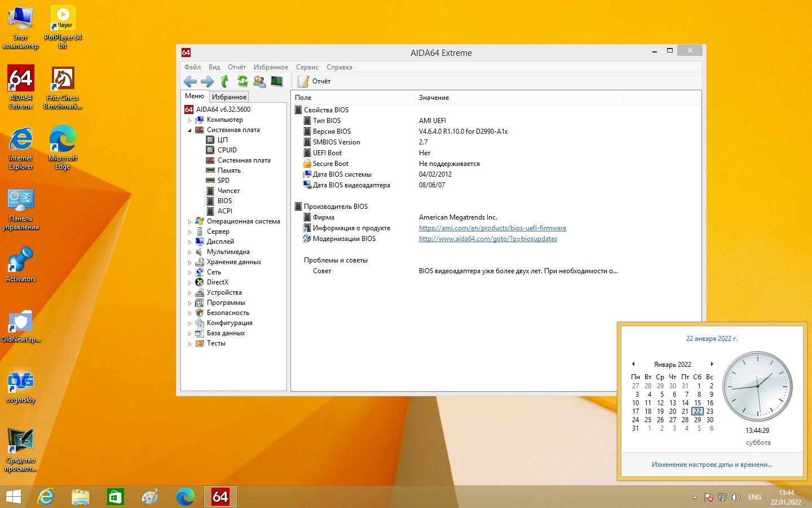Viewport: 812px width, 508px height.
Task: Open the Файл menu
Action: 192,67
